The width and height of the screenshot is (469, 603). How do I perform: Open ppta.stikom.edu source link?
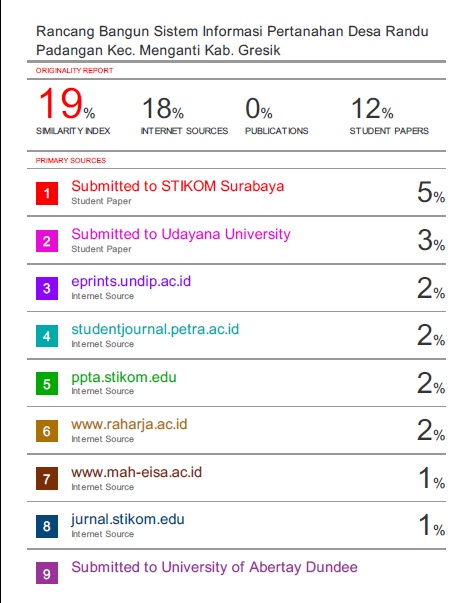click(x=124, y=377)
